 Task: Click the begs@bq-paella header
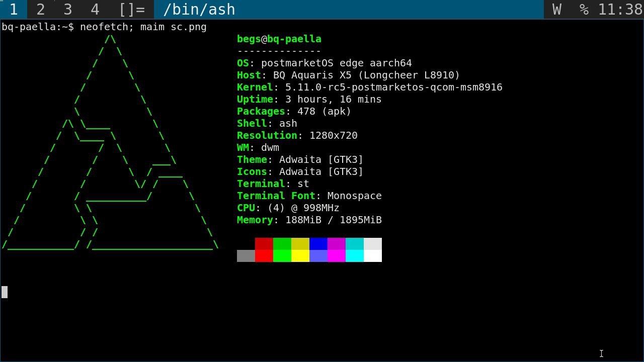tap(279, 39)
